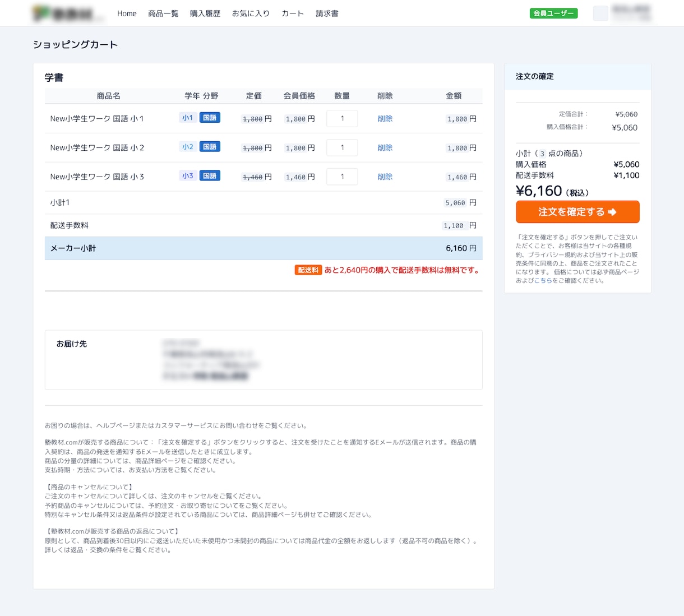Click the ショッピングカート page title
Screen dimensions: 684x616
(75, 44)
